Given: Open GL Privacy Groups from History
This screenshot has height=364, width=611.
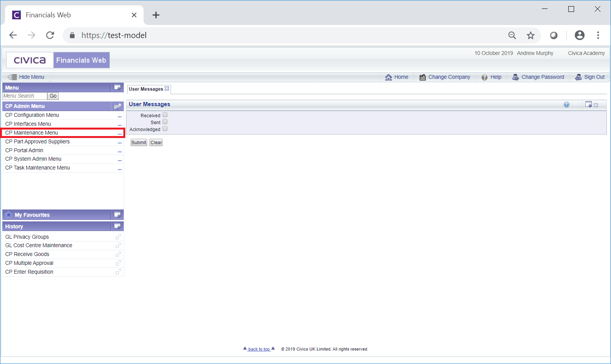Looking at the screenshot, I should point(27,237).
